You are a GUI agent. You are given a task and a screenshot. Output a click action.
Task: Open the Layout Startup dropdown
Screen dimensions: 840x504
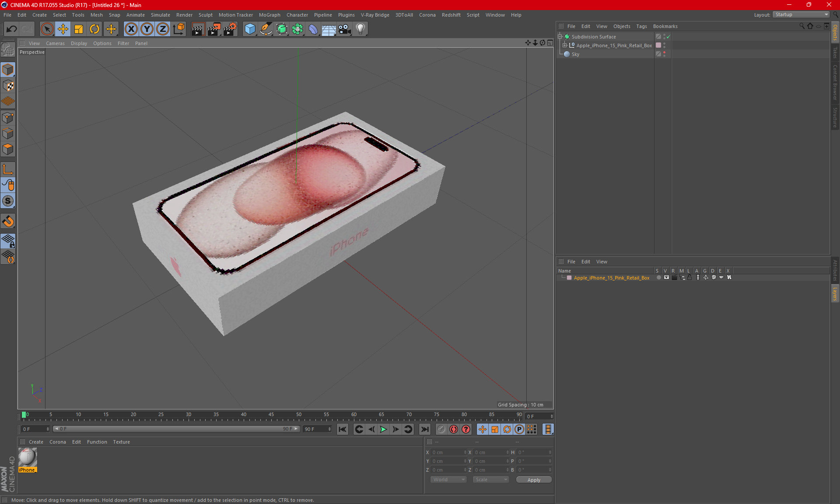point(801,14)
